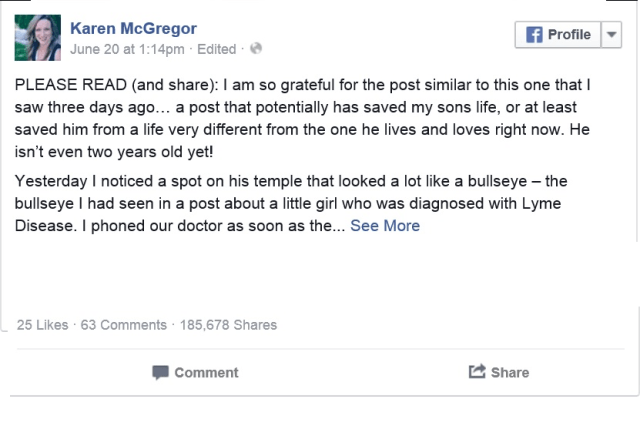The width and height of the screenshot is (640, 436).
Task: Expand the truncated post with See More
Action: 385,225
